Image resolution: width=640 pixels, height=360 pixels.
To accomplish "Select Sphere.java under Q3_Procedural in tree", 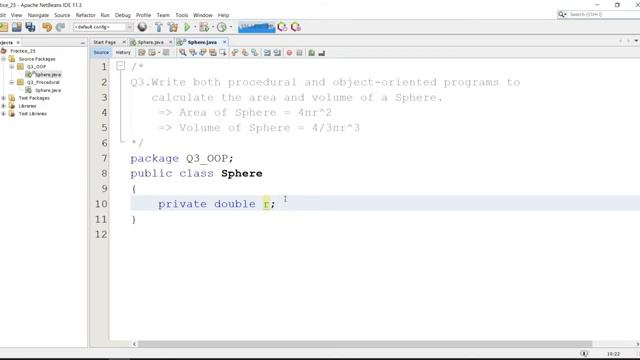I will tap(48, 90).
